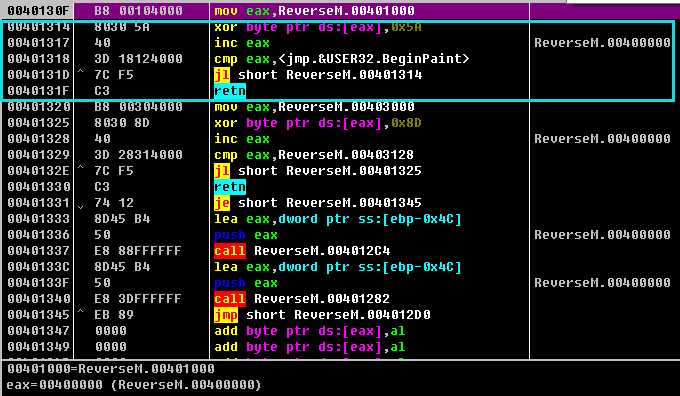Select address 00401349
680x396 pixels.
(x=38, y=347)
